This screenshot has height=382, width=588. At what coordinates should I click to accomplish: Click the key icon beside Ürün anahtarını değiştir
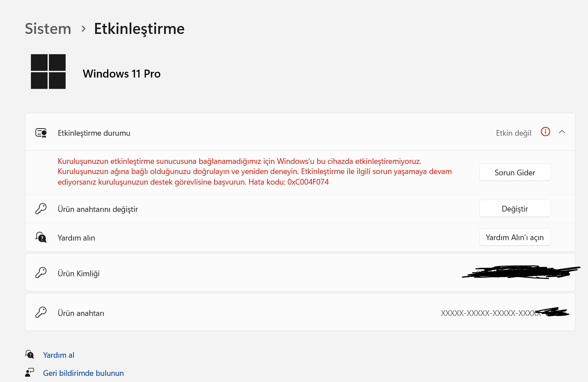click(x=41, y=209)
